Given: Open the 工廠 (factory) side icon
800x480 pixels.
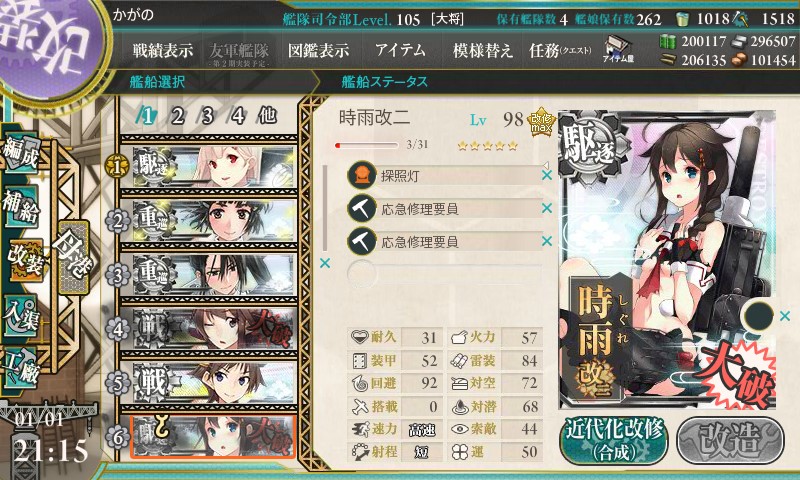Looking at the screenshot, I should (21, 368).
